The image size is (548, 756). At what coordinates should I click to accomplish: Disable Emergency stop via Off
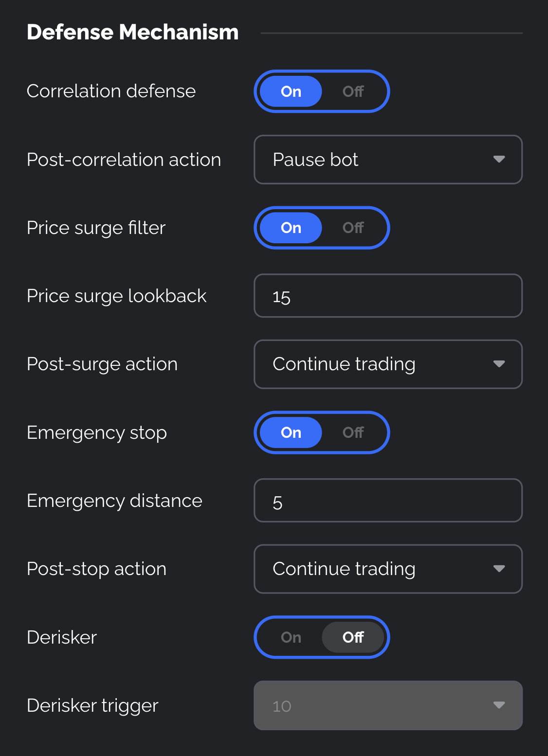pyautogui.click(x=353, y=432)
